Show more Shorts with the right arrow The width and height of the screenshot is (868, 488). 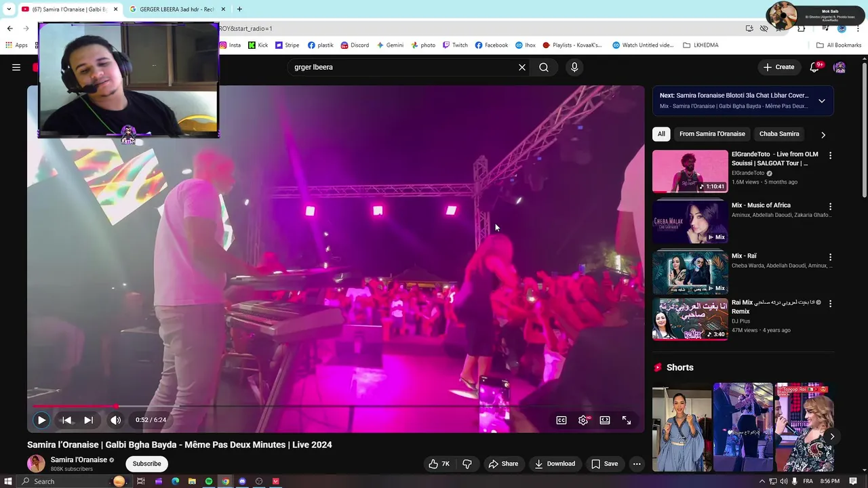pos(831,436)
